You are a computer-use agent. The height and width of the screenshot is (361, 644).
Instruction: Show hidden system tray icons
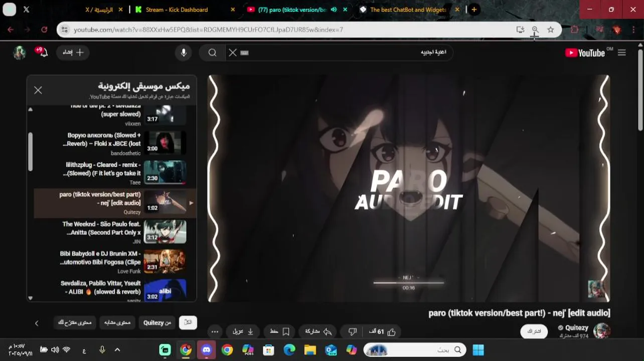[117, 349]
